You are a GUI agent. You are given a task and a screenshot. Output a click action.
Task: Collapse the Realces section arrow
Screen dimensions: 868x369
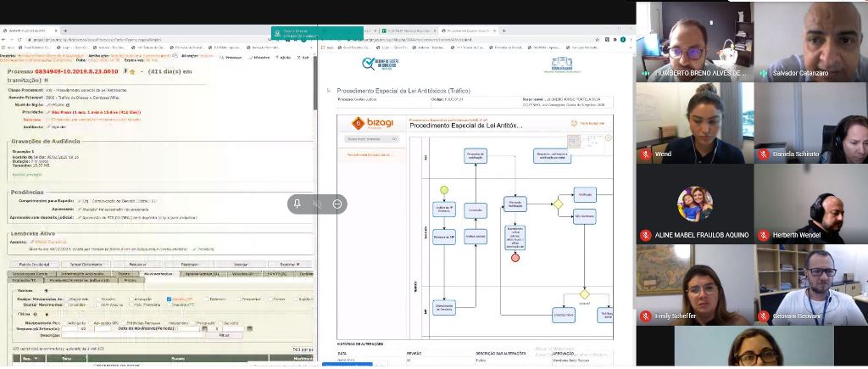[x=47, y=290]
